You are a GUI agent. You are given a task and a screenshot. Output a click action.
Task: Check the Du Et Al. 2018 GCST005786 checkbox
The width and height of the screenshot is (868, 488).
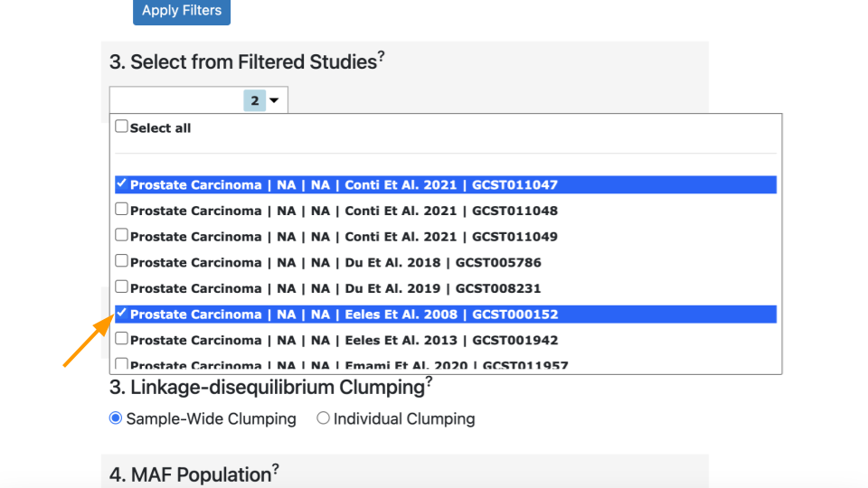click(121, 261)
